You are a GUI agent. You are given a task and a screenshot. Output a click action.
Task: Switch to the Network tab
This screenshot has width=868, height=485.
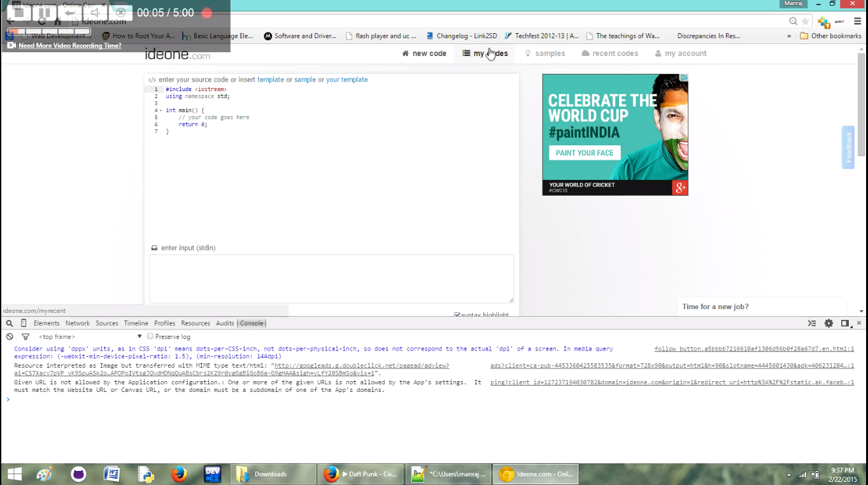point(78,324)
